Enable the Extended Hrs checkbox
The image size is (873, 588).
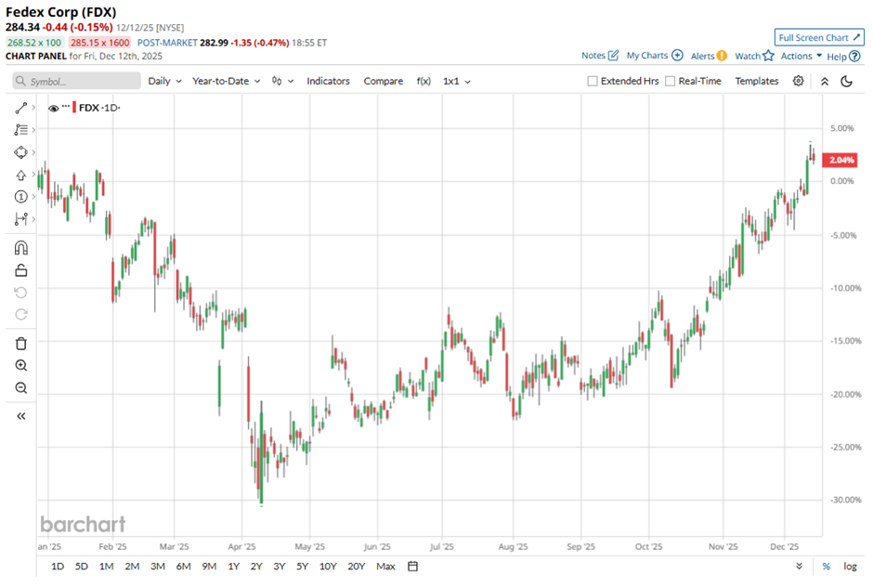pos(593,82)
